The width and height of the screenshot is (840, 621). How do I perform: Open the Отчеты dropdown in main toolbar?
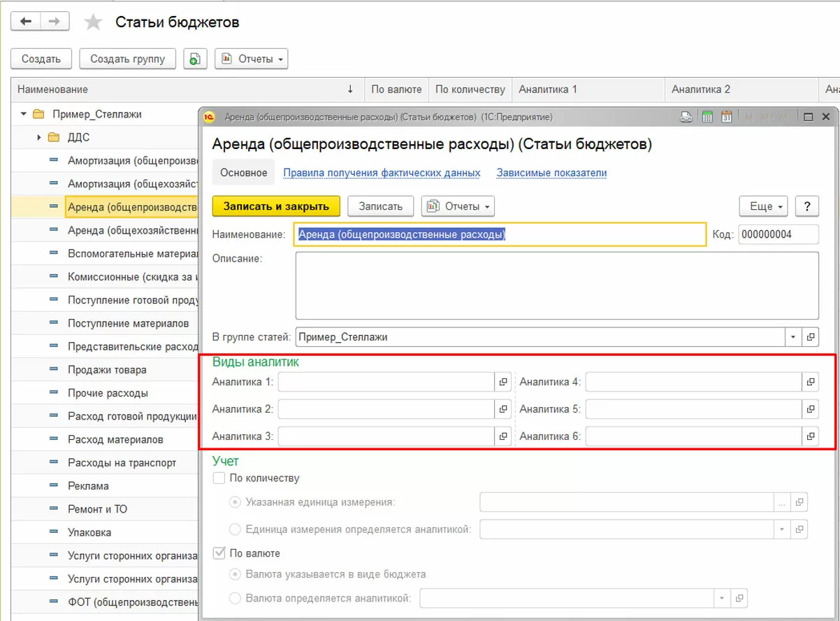[x=252, y=59]
